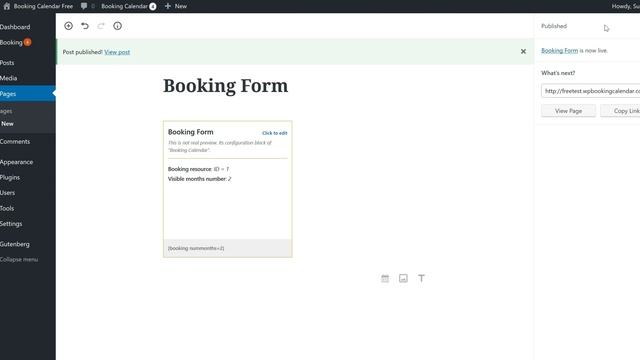
Task: Open the content structure info icon
Action: coord(118,26)
